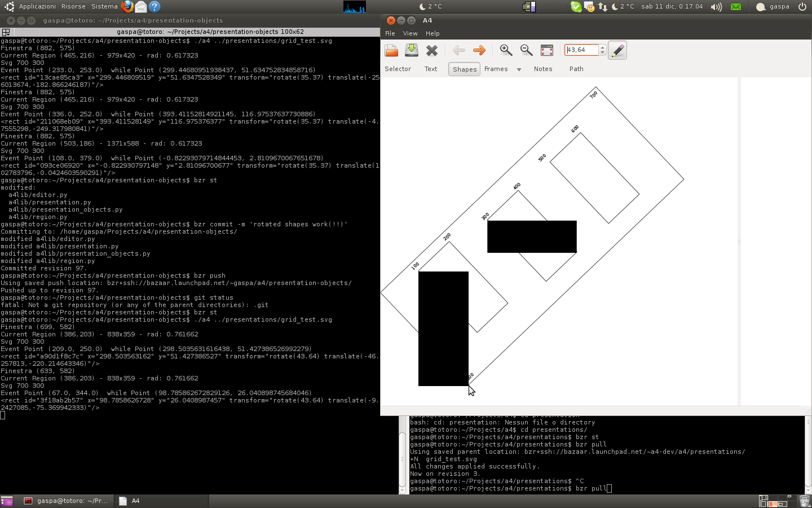
Task: Activate the Selector tool
Action: (398, 69)
